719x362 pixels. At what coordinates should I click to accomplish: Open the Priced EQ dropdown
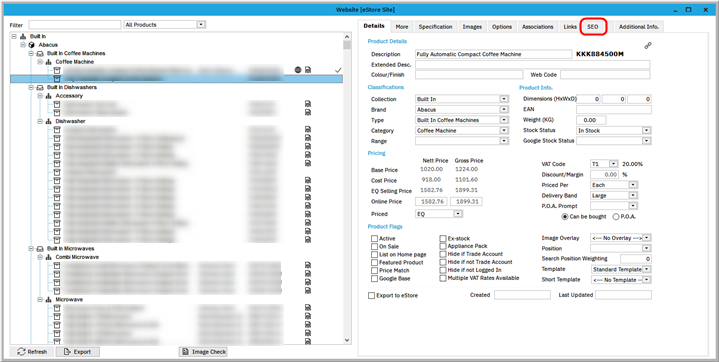(x=458, y=214)
